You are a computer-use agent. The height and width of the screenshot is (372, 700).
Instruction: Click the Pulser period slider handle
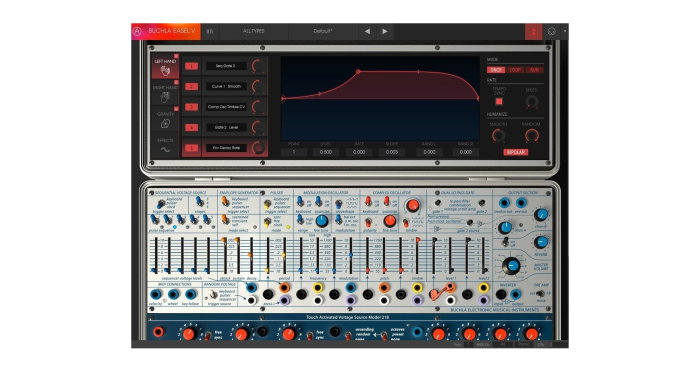[284, 255]
